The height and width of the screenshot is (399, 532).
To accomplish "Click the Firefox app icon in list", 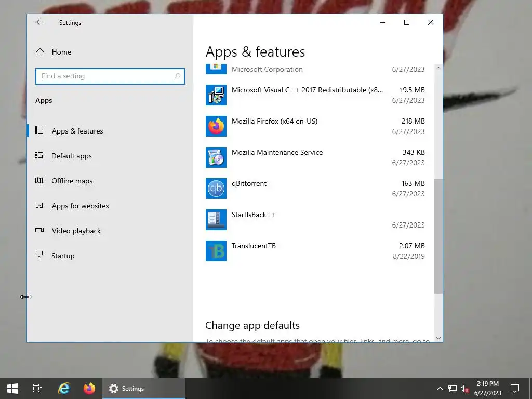I will pos(216,126).
